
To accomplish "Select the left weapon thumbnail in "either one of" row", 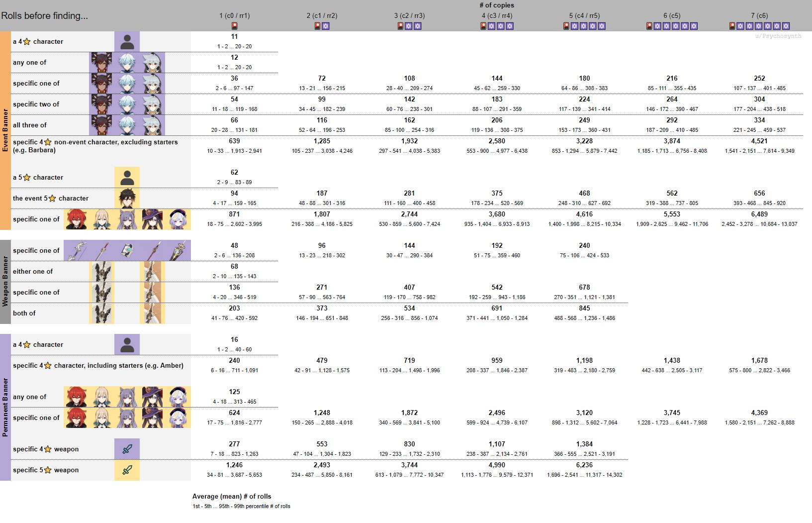I will coord(101,271).
